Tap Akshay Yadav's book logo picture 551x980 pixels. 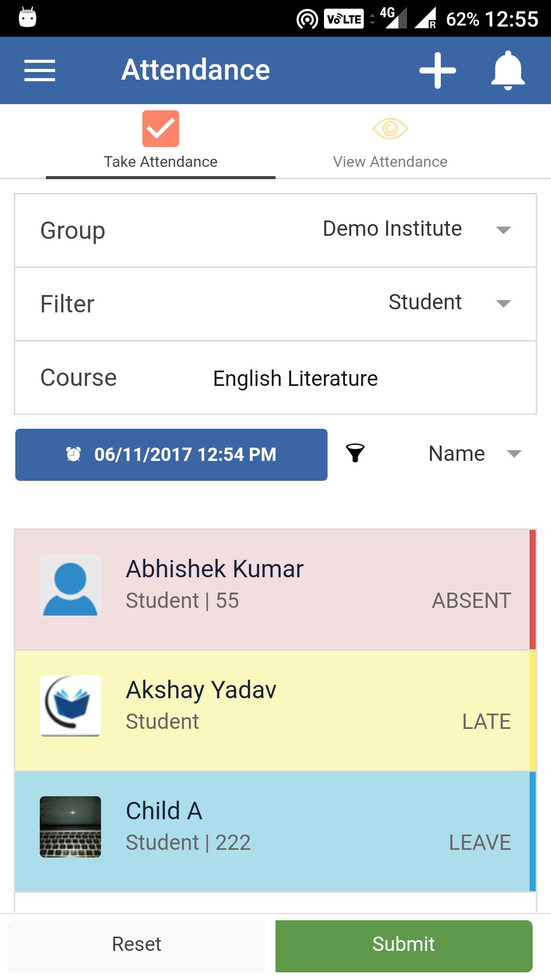click(x=70, y=706)
